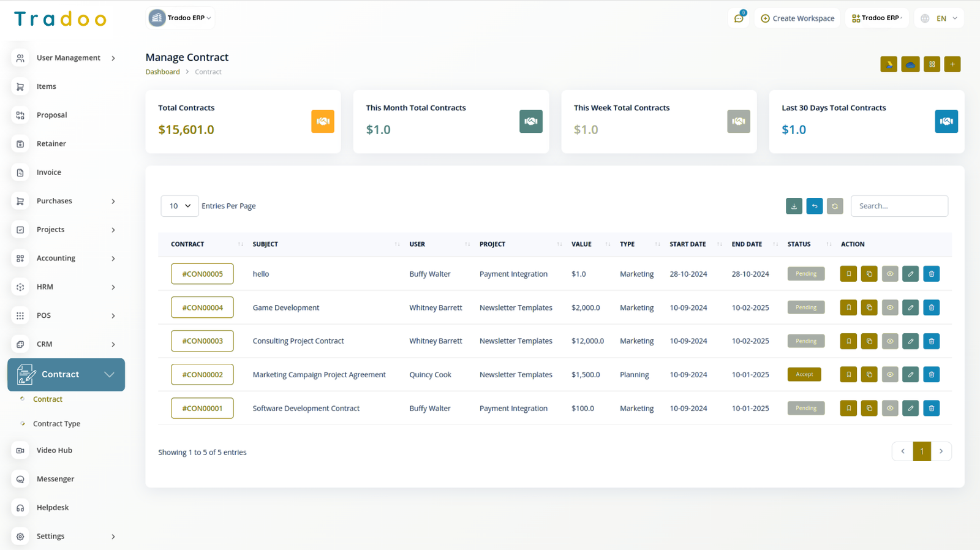Click the Search input field
Viewport: 980px width, 550px height.
[899, 206]
